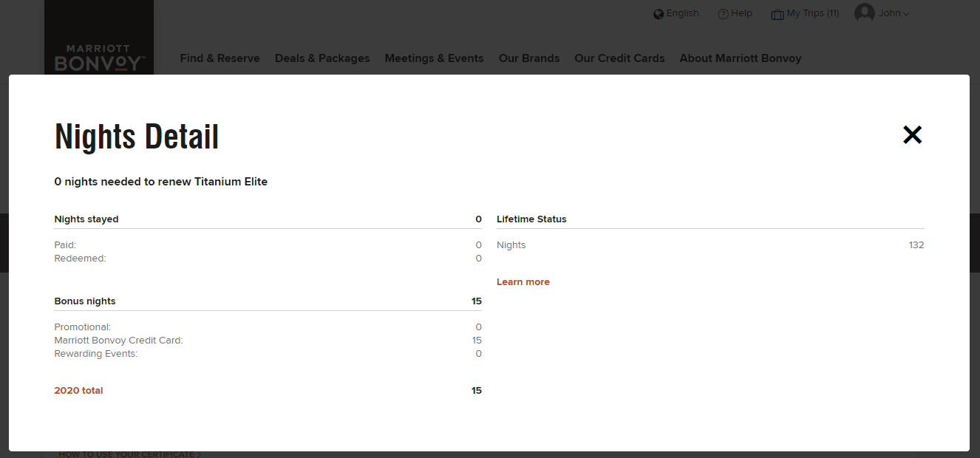Click the Marriott Bonvoy Credit Card row label
This screenshot has width=980, height=458.
[x=118, y=341]
